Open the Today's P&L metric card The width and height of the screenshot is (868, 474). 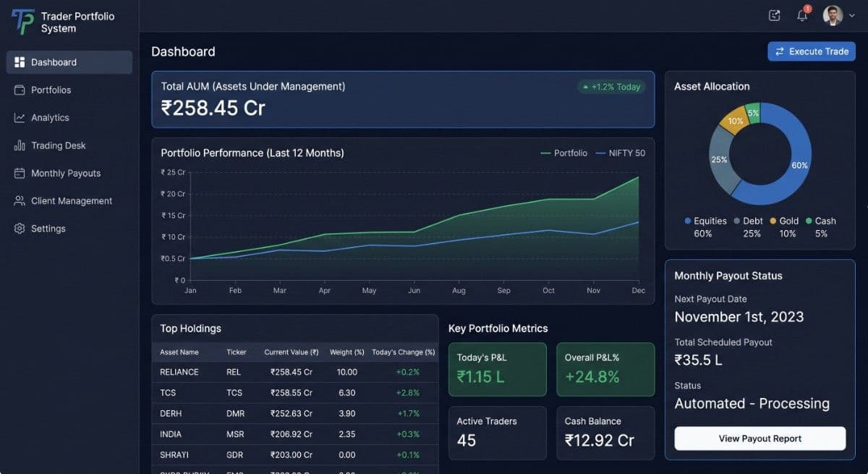click(x=497, y=369)
